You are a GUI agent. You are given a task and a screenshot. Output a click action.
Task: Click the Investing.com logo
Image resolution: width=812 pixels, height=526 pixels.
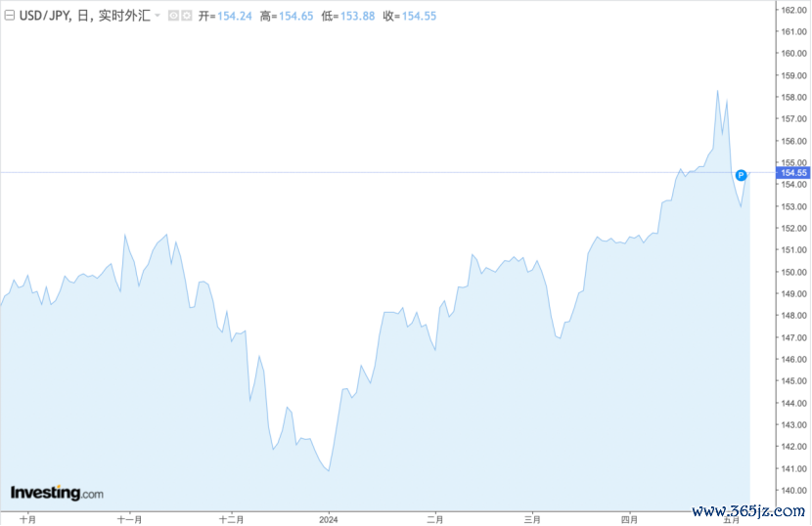[57, 494]
